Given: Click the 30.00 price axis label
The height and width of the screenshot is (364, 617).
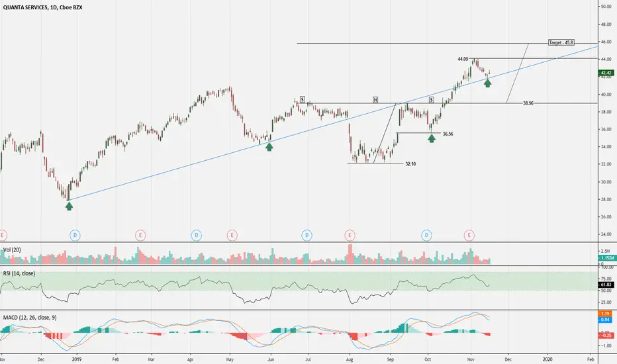Looking at the screenshot, I should pos(606,182).
